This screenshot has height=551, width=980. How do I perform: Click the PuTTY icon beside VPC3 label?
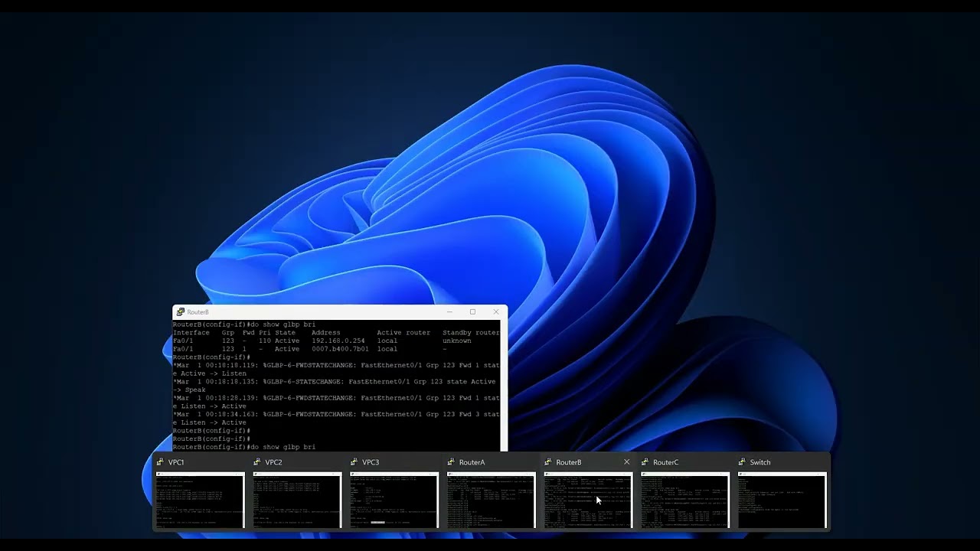click(x=354, y=462)
